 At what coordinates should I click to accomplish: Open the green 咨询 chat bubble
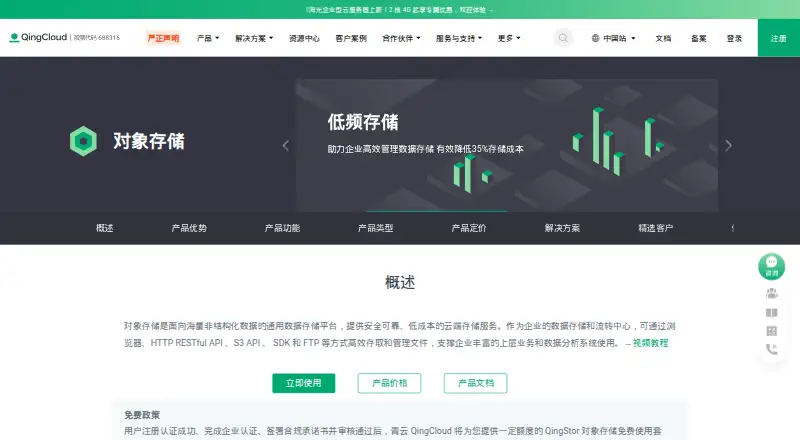click(x=771, y=266)
